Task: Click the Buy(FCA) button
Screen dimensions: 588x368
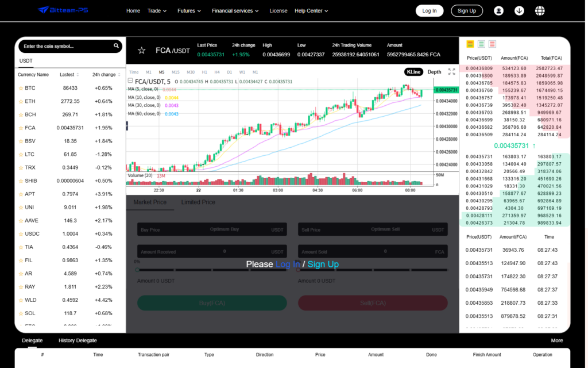Action: click(x=212, y=303)
